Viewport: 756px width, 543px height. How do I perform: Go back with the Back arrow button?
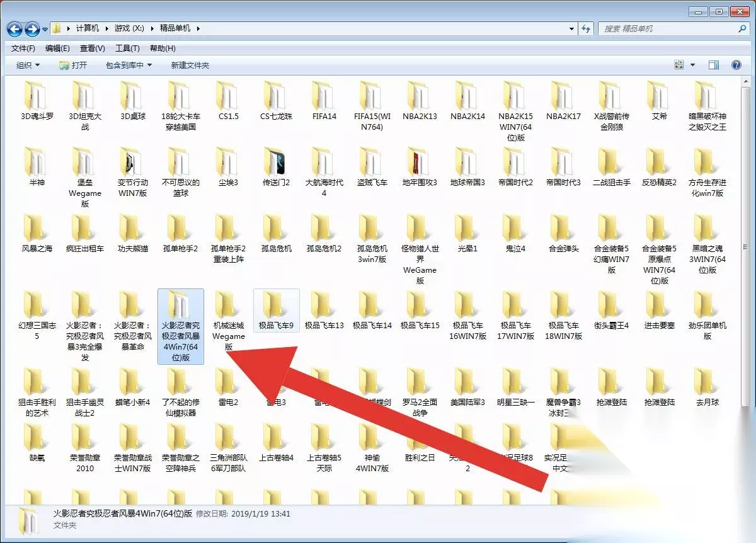point(15,29)
